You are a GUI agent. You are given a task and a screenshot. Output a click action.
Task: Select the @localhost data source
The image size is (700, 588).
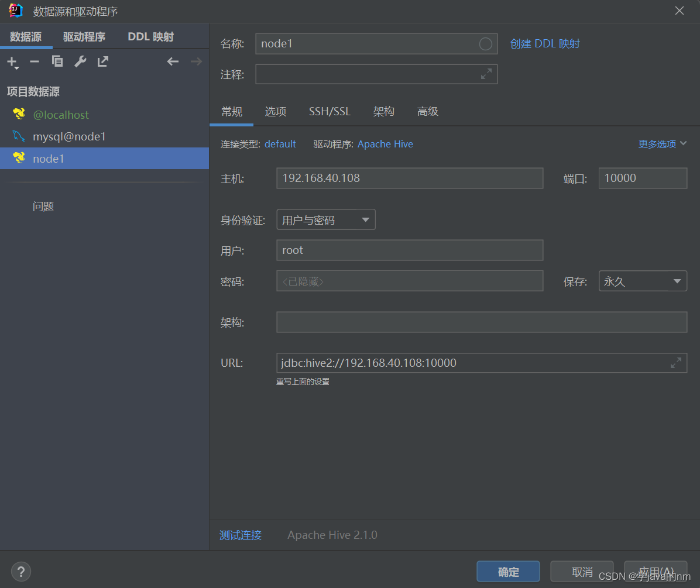(x=104, y=115)
